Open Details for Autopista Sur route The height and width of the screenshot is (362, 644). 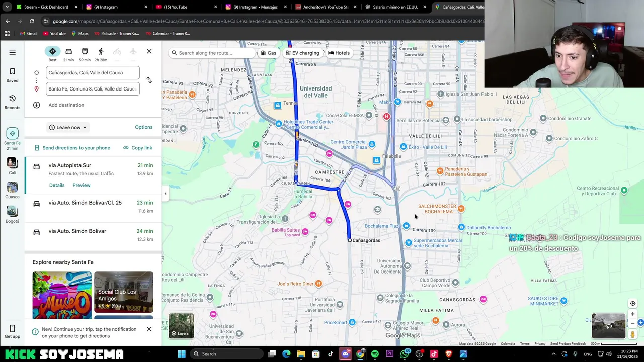57,185
